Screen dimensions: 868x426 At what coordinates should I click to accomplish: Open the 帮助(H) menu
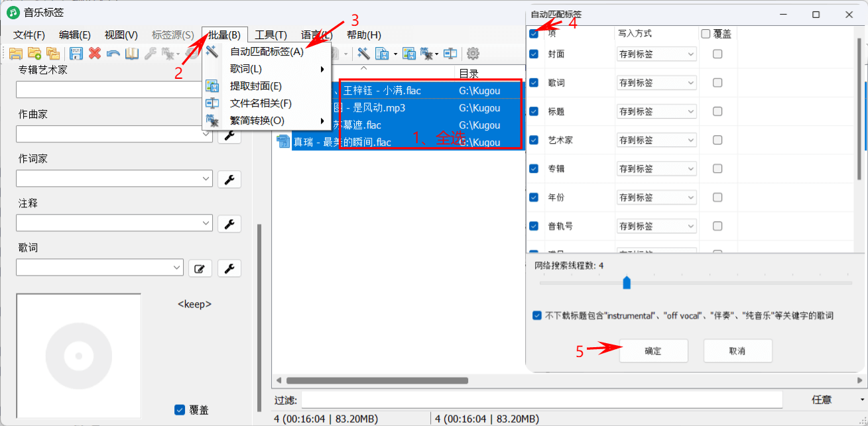tap(364, 35)
